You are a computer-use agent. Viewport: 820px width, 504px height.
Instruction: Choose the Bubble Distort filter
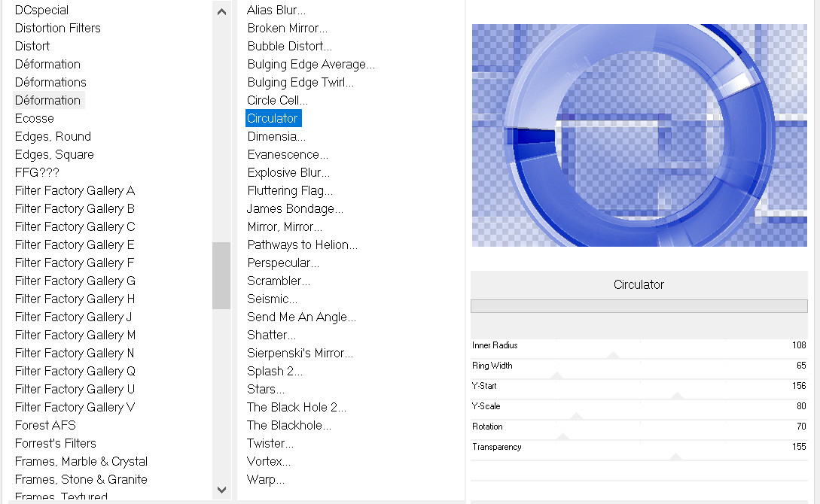tap(289, 46)
